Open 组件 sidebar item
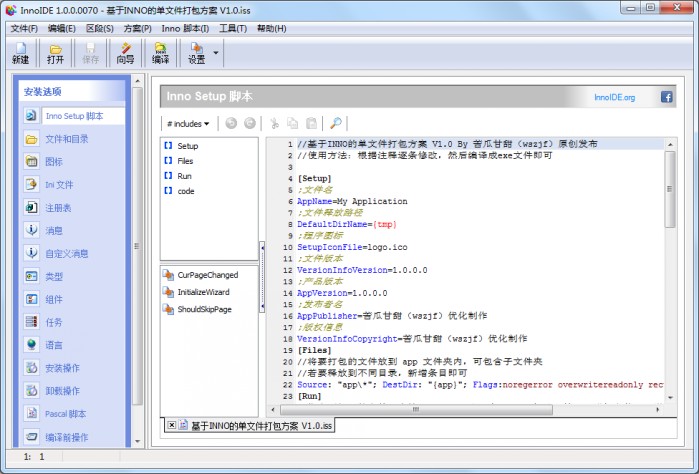 pyautogui.click(x=53, y=299)
